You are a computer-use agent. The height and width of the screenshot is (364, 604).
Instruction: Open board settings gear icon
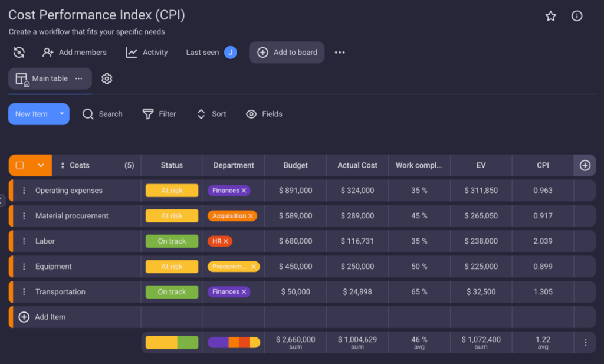click(107, 78)
